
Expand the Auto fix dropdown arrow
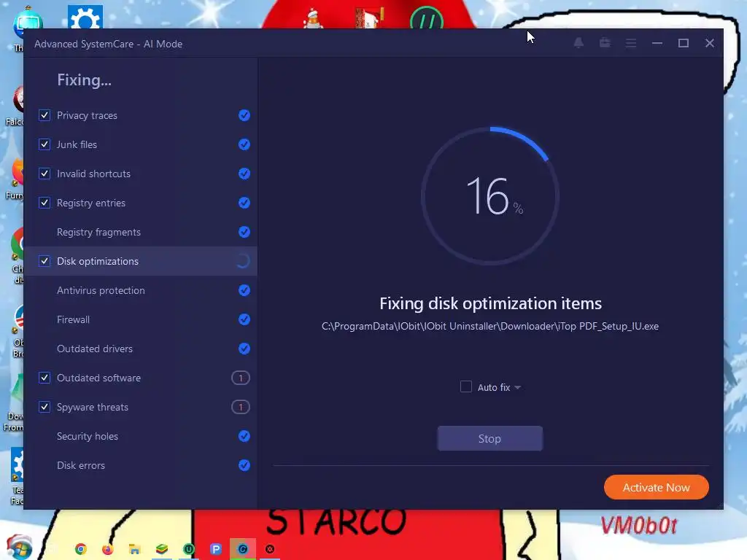518,388
